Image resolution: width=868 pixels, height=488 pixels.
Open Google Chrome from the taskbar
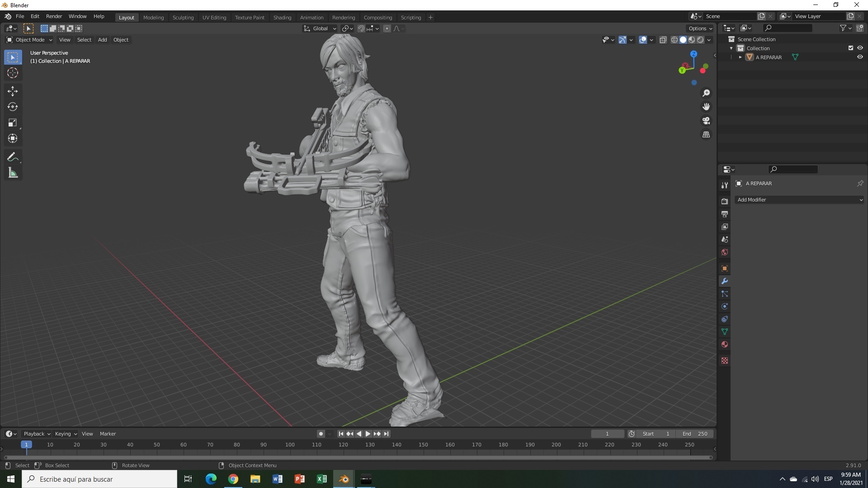(233, 479)
